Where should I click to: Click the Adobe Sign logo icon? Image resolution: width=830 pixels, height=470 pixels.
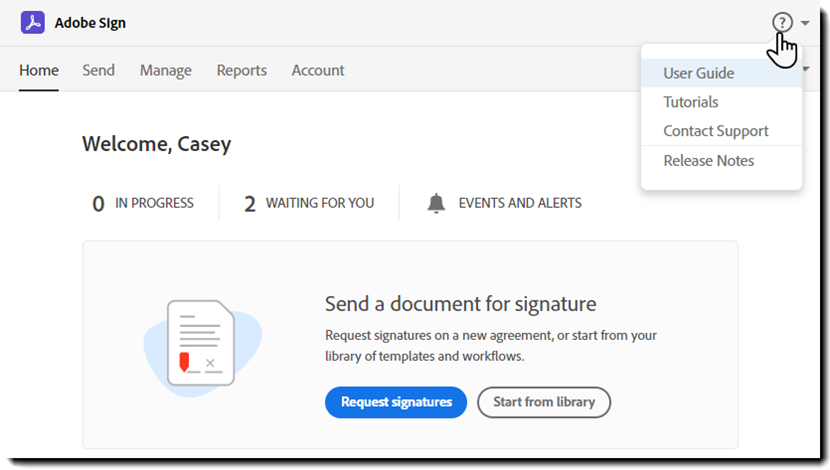coord(33,23)
